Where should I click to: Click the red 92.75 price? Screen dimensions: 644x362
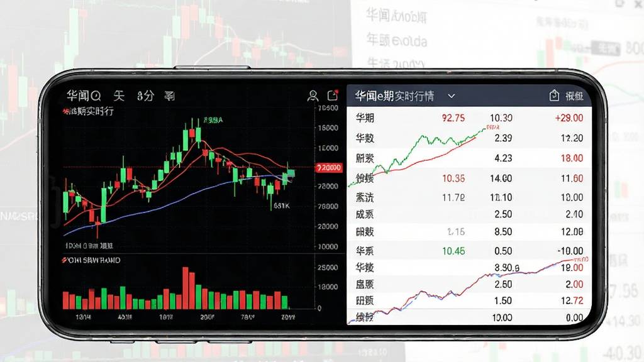click(x=453, y=118)
